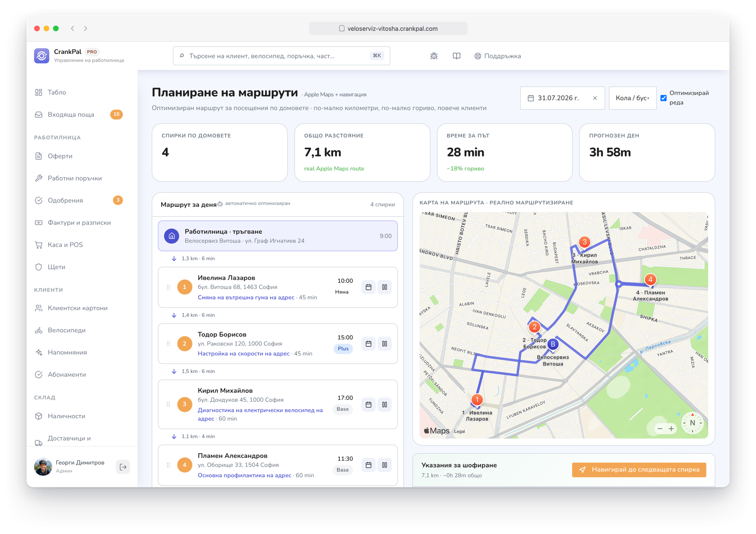Click the browser back arrow
756x534 pixels.
click(x=73, y=28)
